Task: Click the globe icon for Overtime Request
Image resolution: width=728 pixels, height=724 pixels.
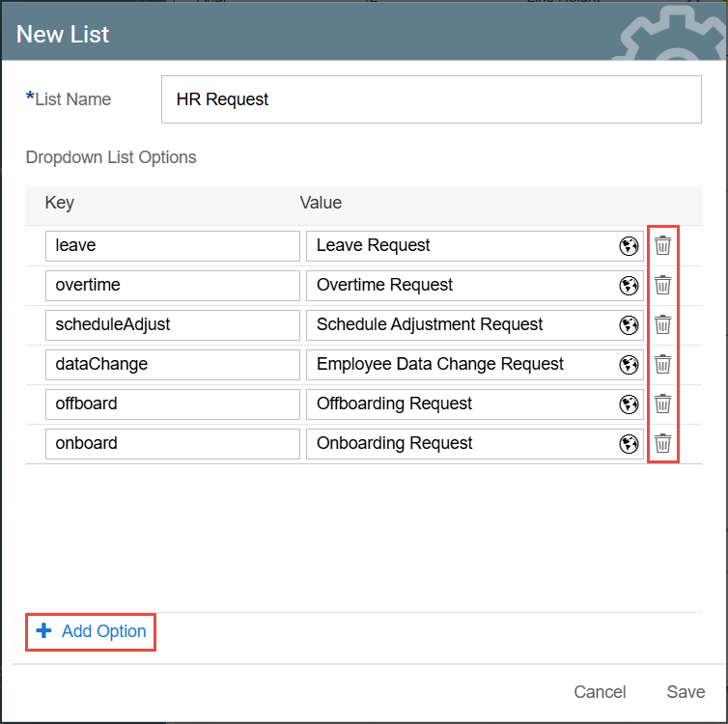Action: (629, 285)
